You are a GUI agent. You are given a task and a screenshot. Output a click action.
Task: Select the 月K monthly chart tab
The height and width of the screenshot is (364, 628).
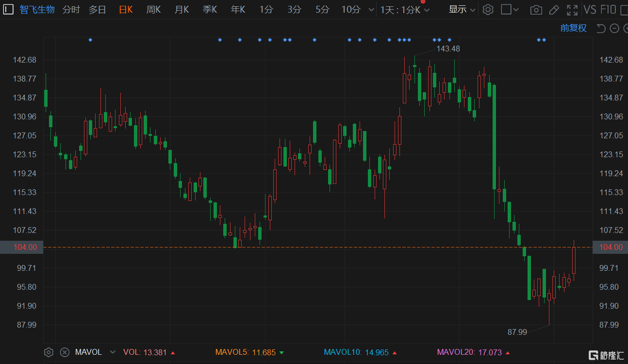(x=182, y=10)
